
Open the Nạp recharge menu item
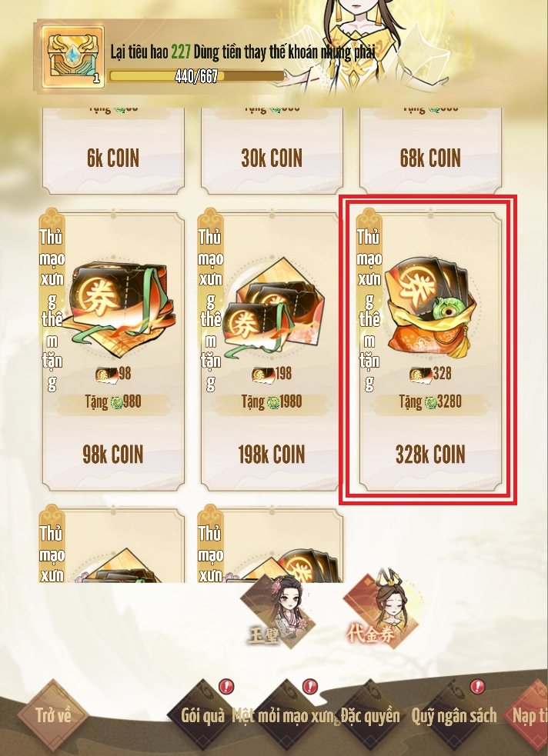tap(528, 715)
